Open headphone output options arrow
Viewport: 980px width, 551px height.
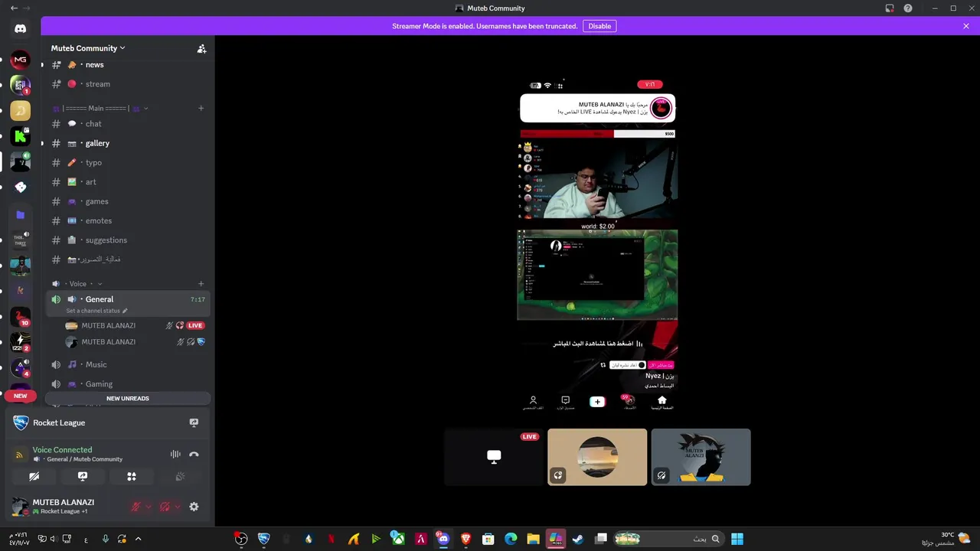[178, 507]
